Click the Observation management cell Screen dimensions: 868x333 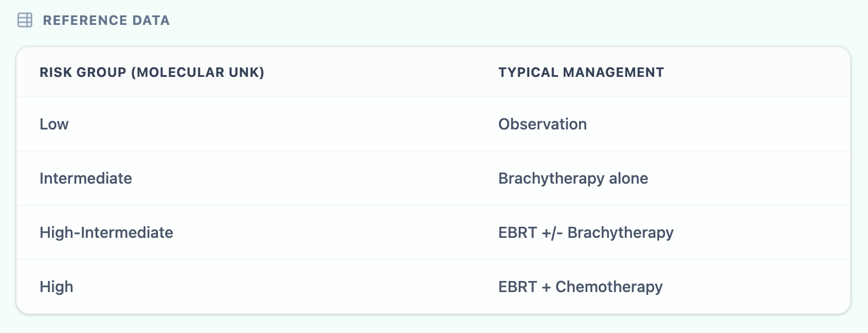click(x=542, y=124)
